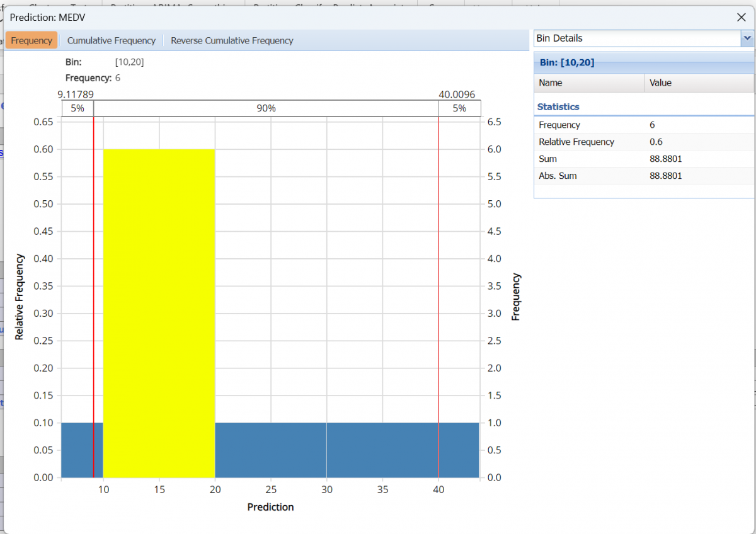Click the 90% central interval box
This screenshot has width=756, height=534.
click(x=266, y=108)
